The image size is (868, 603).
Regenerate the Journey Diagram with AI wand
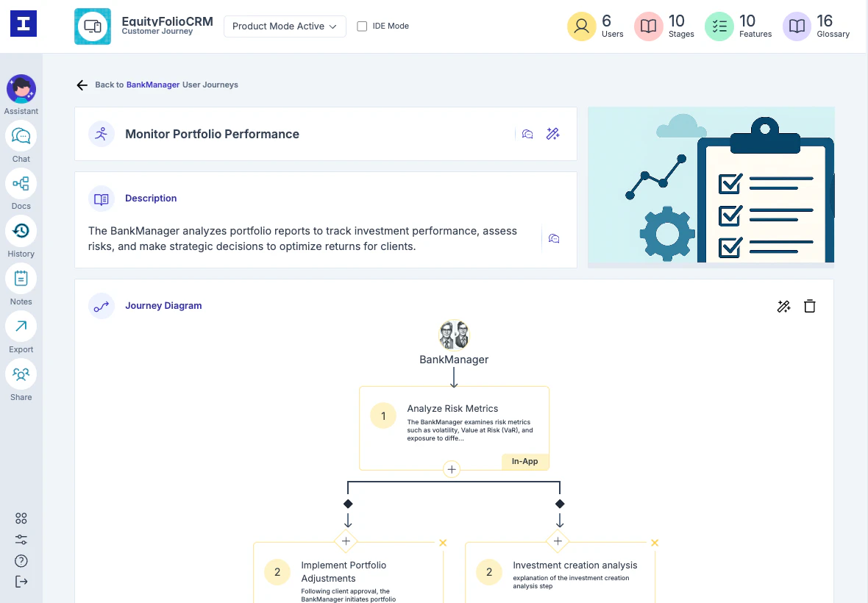[783, 306]
